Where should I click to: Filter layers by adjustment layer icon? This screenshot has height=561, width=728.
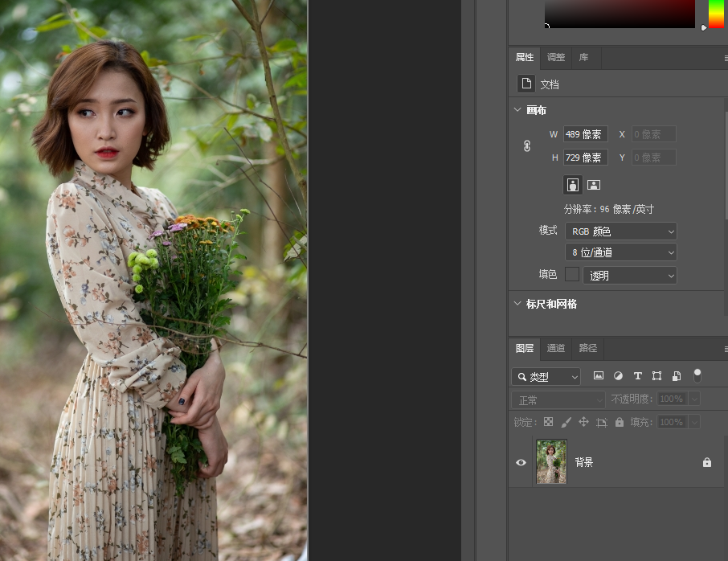click(618, 375)
